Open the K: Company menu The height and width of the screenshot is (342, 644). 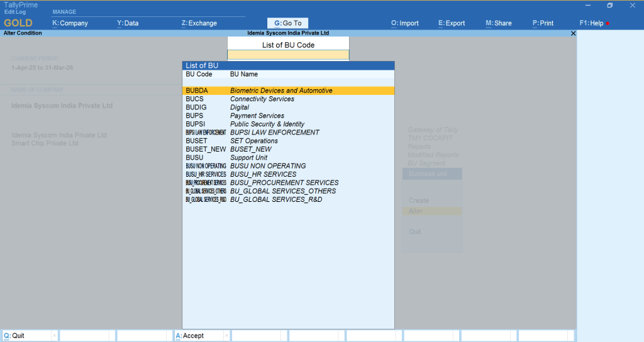[70, 23]
